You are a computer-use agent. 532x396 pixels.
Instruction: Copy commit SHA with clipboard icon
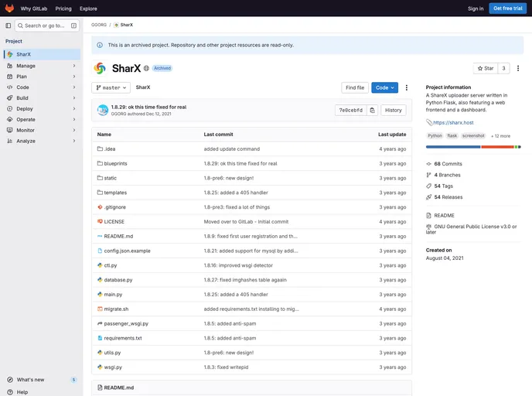click(372, 111)
